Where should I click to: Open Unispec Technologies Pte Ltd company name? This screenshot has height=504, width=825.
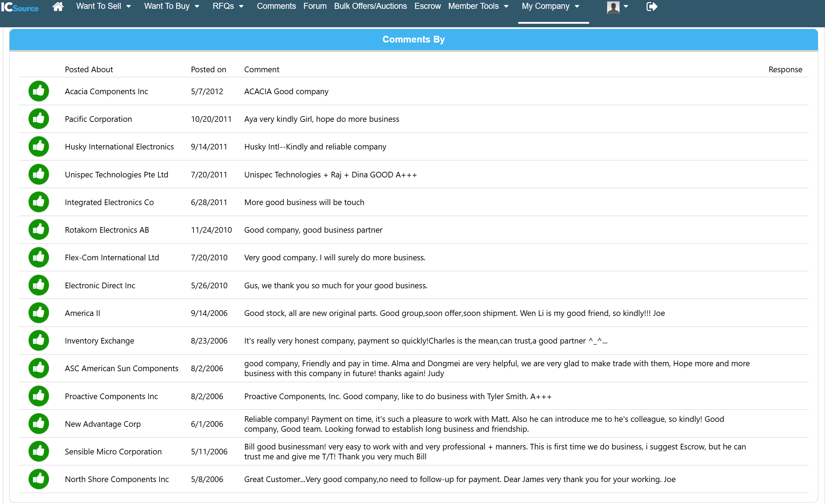117,175
